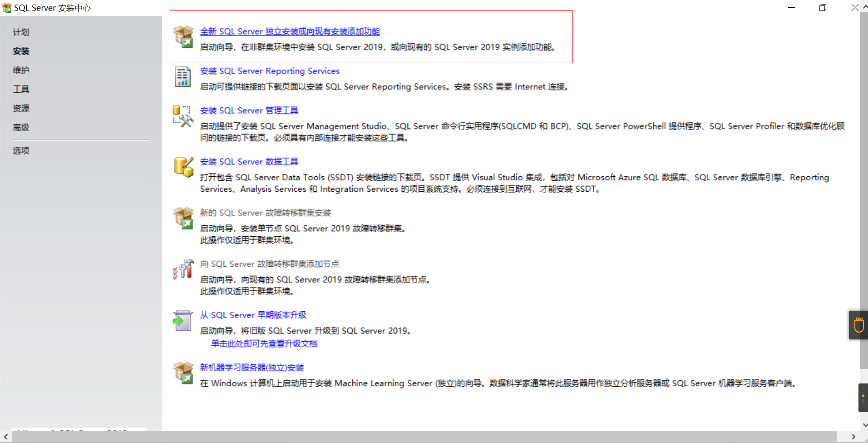Click the SQL Server management tools icon
This screenshot has height=443, width=868.
[183, 116]
